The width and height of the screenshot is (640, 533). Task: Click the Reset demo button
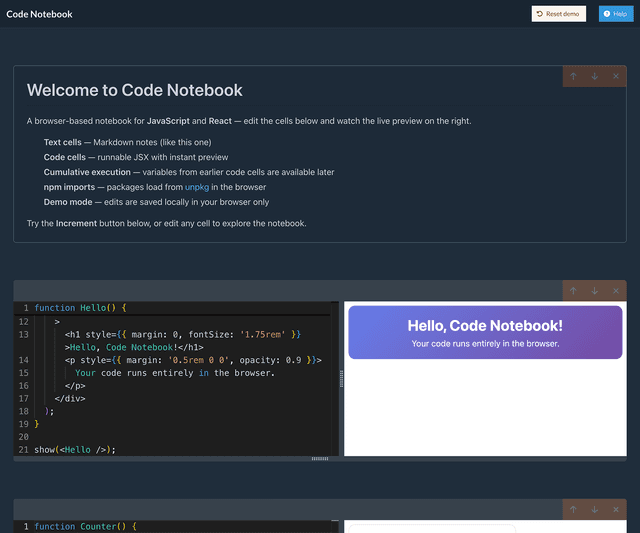click(x=558, y=14)
